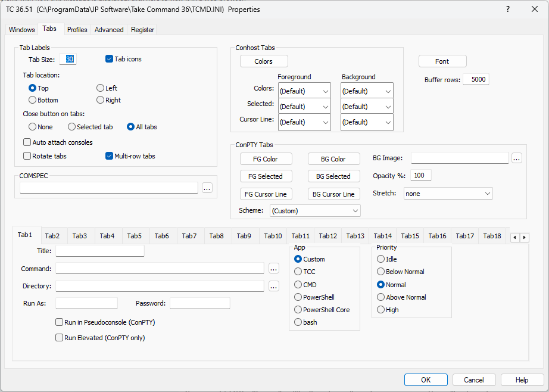Click the BG Cursor Line color button
Image resolution: width=549 pixels, height=392 pixels.
click(x=333, y=194)
